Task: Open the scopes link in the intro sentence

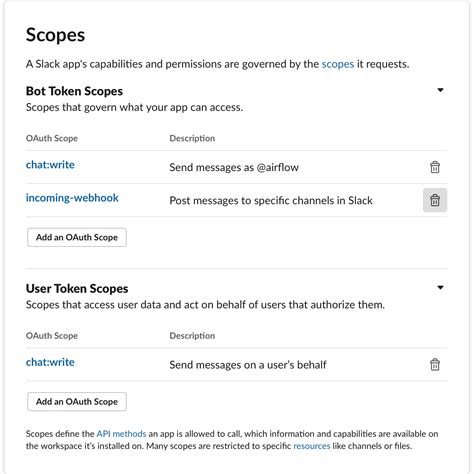Action: coord(338,64)
